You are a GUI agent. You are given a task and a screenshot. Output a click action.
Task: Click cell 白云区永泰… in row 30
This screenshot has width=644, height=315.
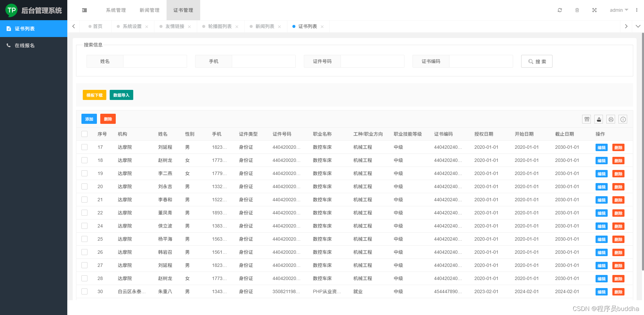pyautogui.click(x=132, y=291)
